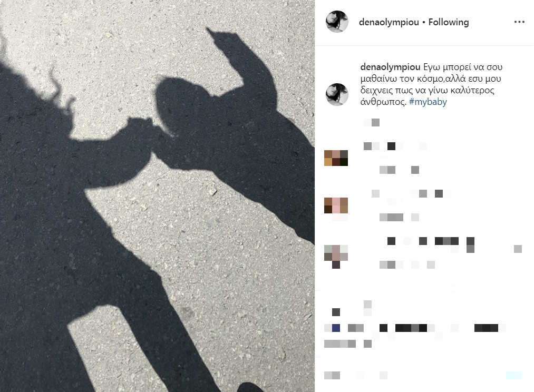The image size is (534, 392).
Task: Click the blurred reply link under third comment
Action: [431, 264]
